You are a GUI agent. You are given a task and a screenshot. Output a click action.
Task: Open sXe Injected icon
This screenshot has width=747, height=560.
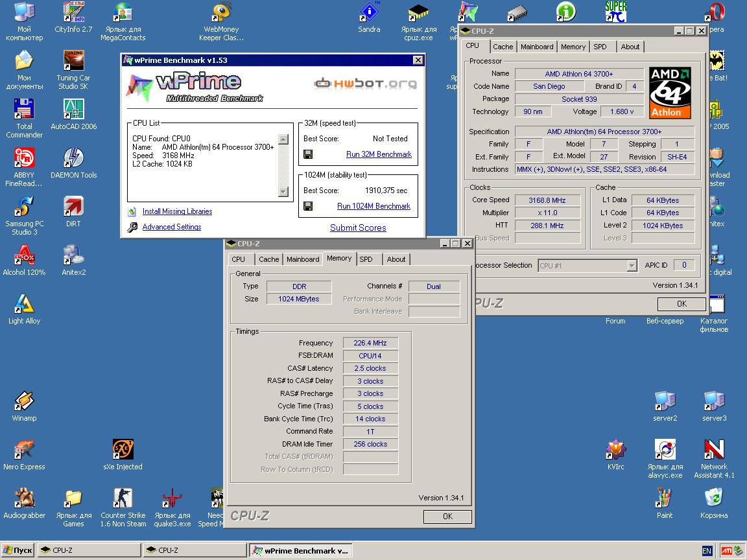(123, 450)
